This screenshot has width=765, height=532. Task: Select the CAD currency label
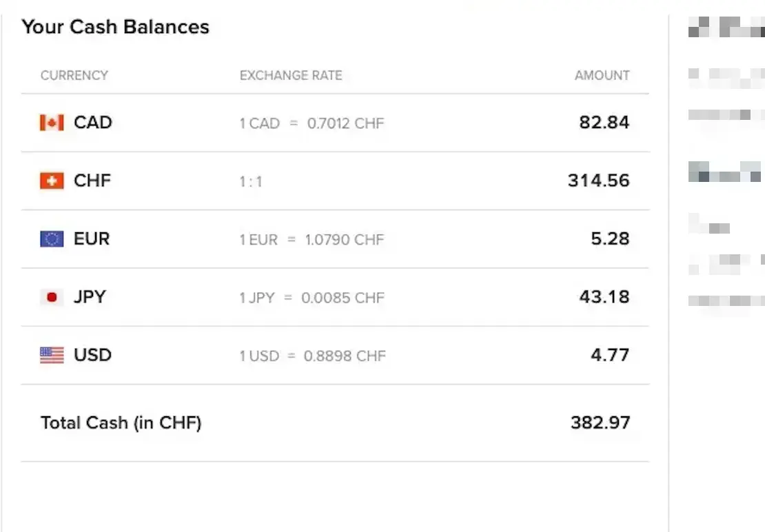[92, 123]
